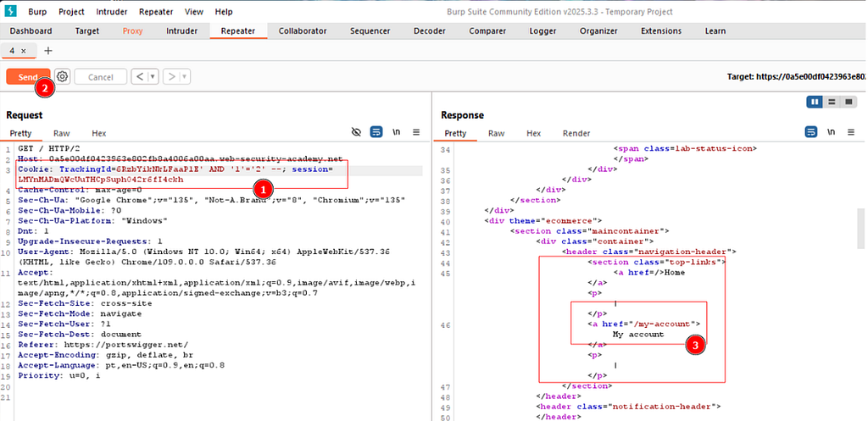Image resolution: width=868 pixels, height=421 pixels.
Task: Open Request panel hamburger options menu
Action: pyautogui.click(x=416, y=131)
